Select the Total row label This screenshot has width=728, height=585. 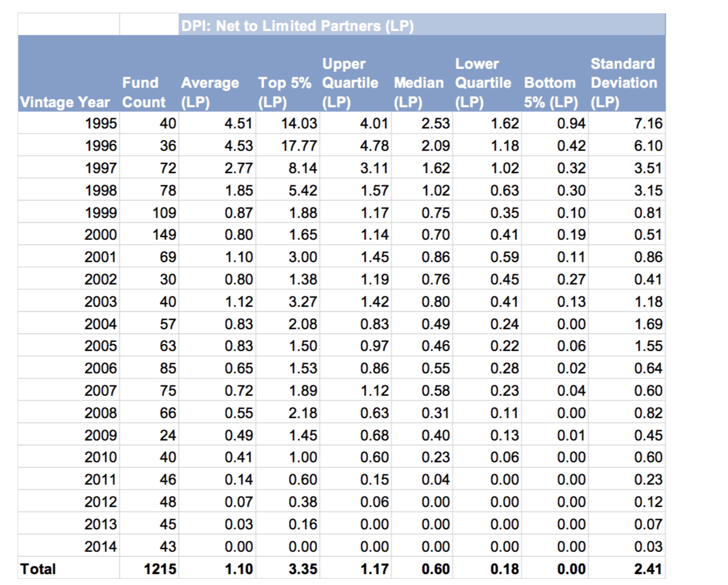point(38,569)
